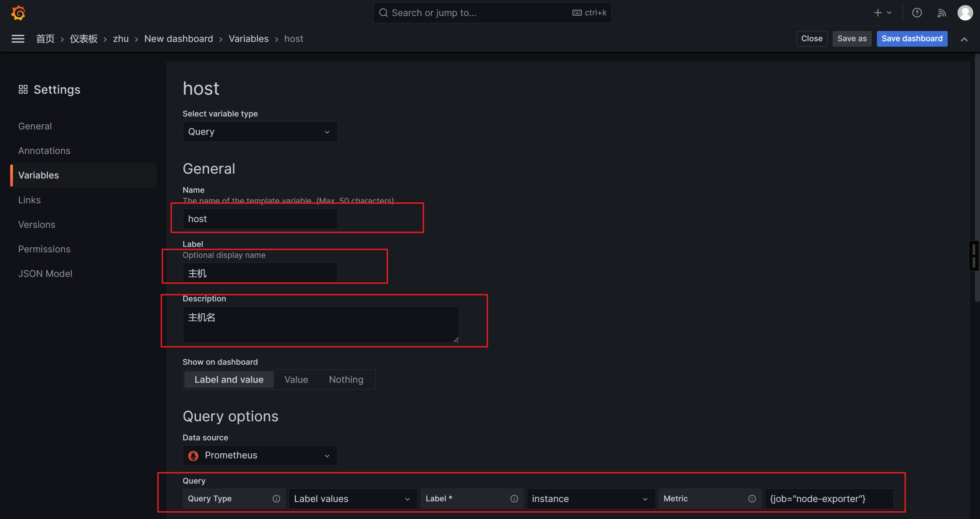
Task: Select the Value display option
Action: (x=296, y=380)
